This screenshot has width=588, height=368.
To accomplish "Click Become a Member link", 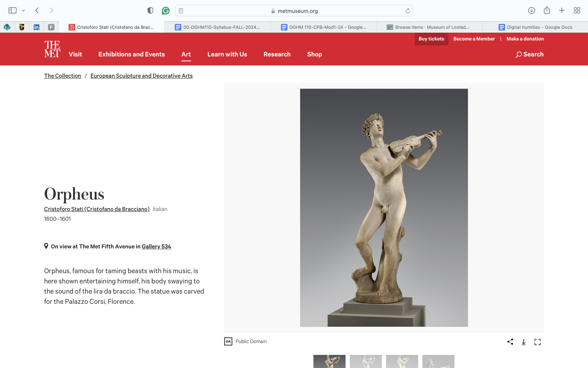I will click(474, 39).
